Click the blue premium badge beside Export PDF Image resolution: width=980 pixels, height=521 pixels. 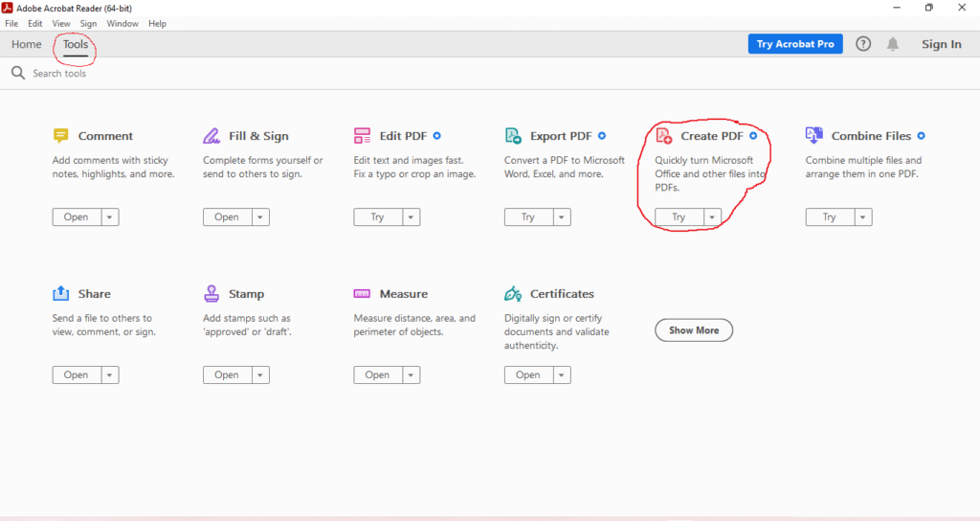pos(602,136)
